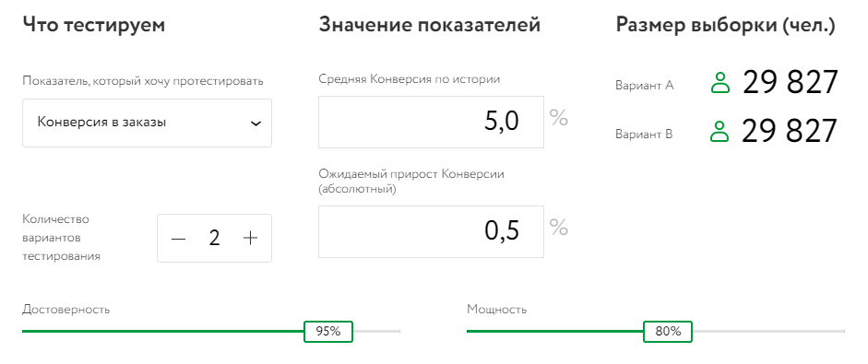Click the 95% Достоверность slider handle
Viewport: 868px width, 364px height.
pos(328,332)
